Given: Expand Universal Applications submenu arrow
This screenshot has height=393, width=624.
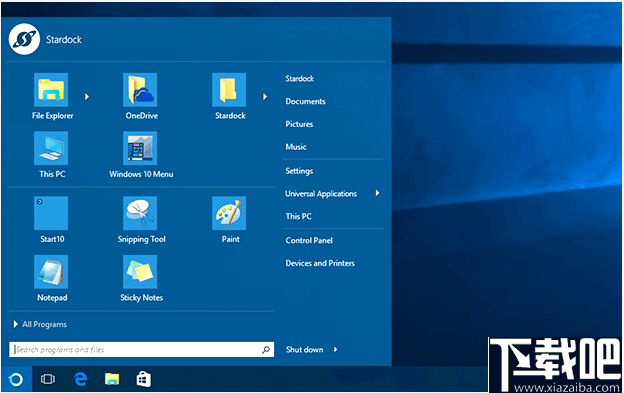Looking at the screenshot, I should pyautogui.click(x=377, y=193).
